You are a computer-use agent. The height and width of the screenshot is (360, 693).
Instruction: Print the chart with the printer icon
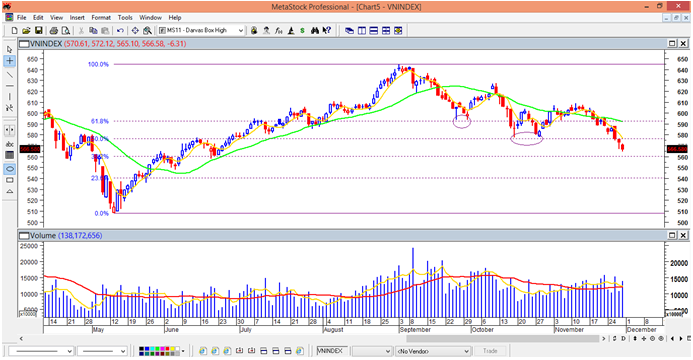(53, 30)
